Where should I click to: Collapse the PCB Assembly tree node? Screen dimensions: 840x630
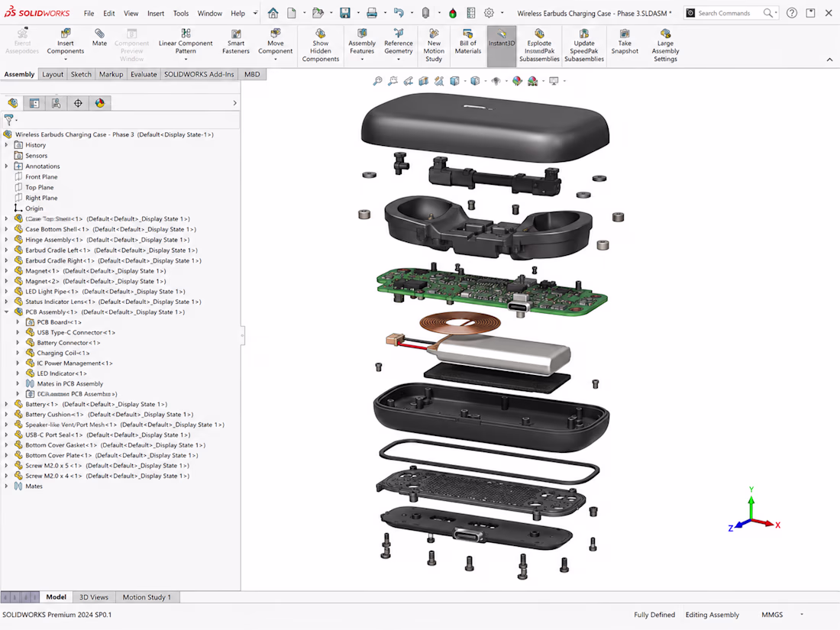[x=6, y=312]
